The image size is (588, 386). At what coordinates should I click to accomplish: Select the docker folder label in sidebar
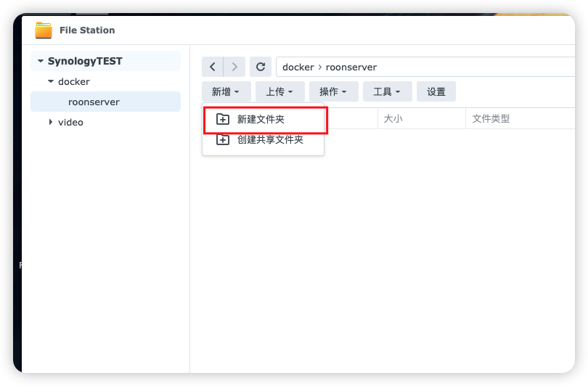coord(74,82)
